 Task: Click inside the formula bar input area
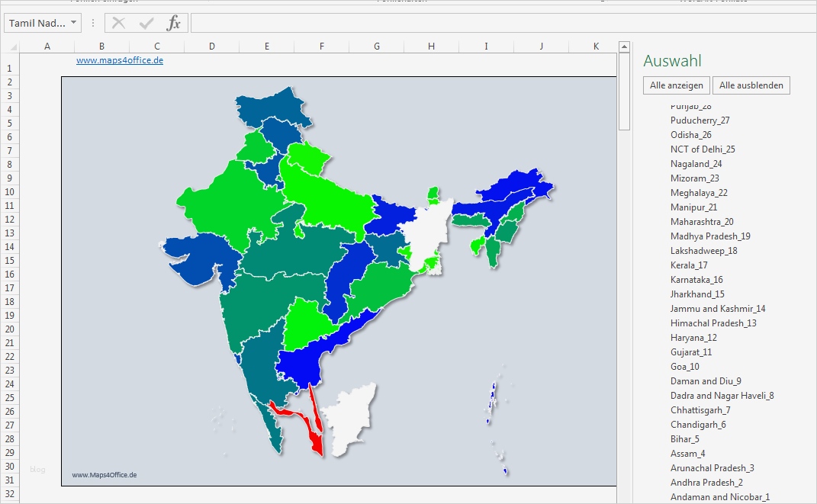[x=381, y=22]
